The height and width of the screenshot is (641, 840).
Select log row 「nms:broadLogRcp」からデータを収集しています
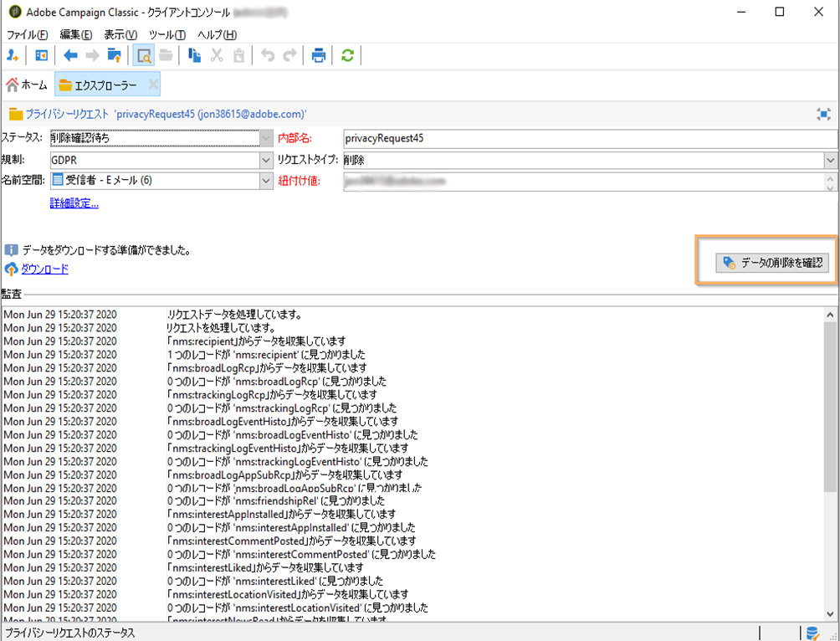pyautogui.click(x=412, y=368)
